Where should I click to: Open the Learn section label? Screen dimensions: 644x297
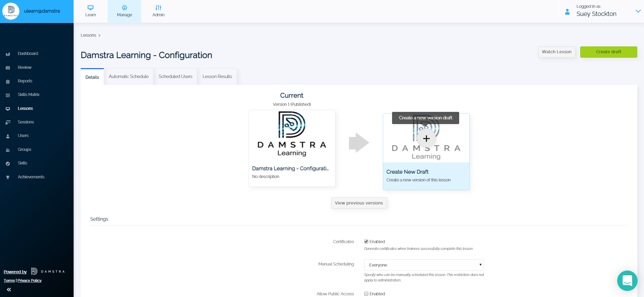[x=91, y=15]
